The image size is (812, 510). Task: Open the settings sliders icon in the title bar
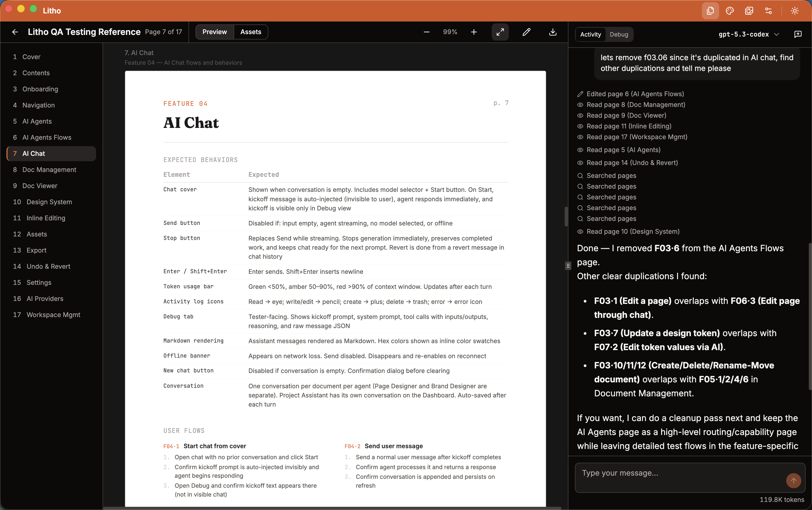(769, 10)
